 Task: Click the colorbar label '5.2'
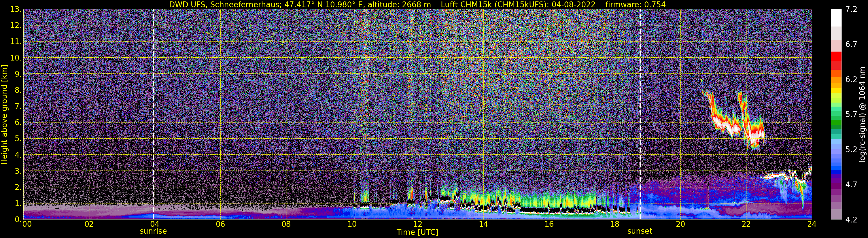pyautogui.click(x=851, y=150)
